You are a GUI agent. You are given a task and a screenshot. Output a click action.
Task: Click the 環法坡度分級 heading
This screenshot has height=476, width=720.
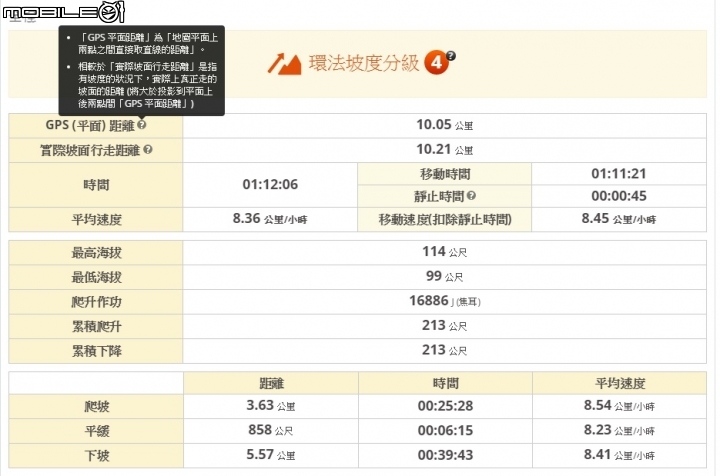point(364,63)
